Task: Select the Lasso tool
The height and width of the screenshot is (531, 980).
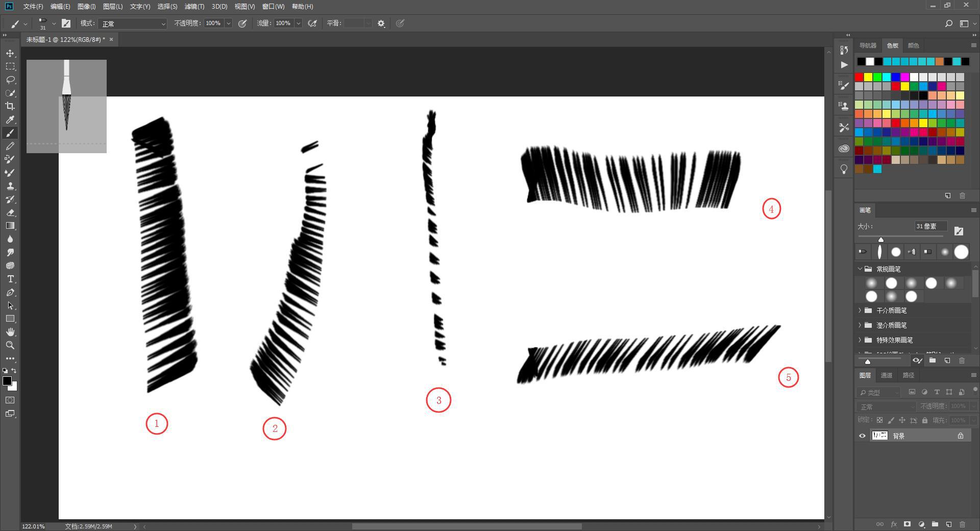Action: point(10,80)
